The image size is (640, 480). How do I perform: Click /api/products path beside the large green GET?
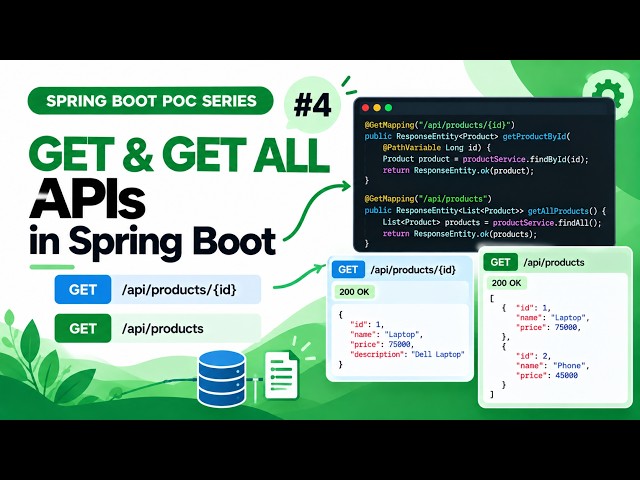pos(162,329)
